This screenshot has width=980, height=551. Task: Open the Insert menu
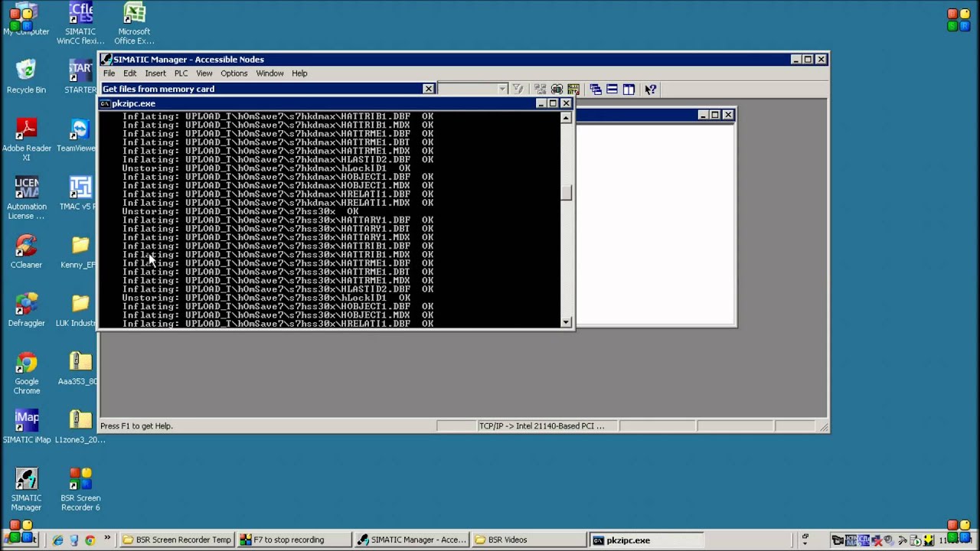(x=155, y=73)
